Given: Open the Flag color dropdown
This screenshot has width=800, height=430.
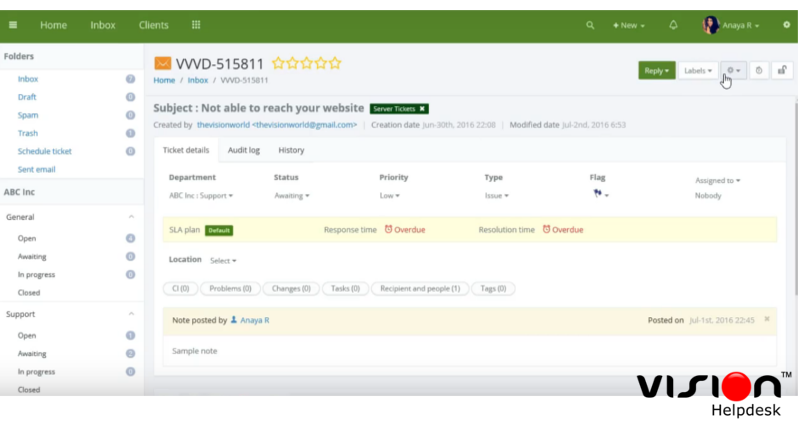Looking at the screenshot, I should coord(600,195).
